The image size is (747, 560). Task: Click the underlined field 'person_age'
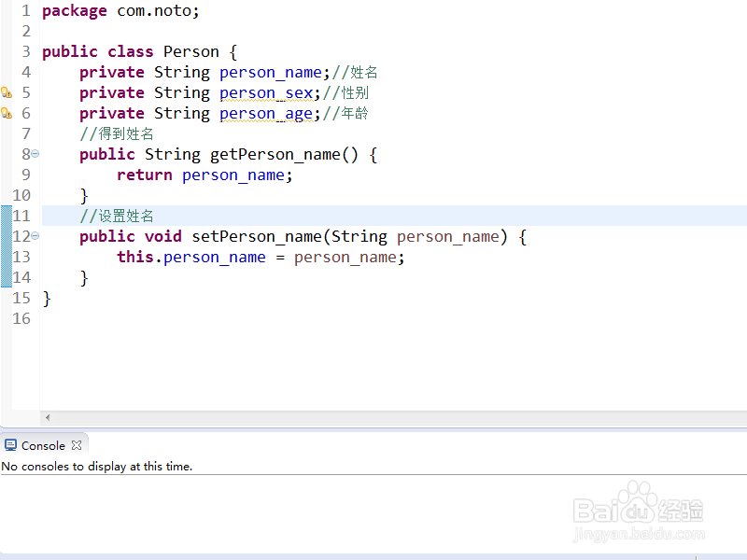click(266, 113)
